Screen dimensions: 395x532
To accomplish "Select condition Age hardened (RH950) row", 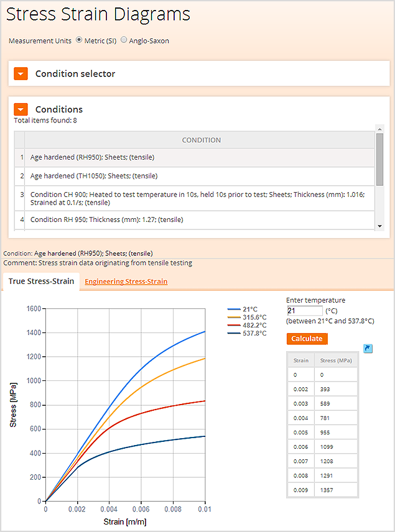I will [195, 157].
